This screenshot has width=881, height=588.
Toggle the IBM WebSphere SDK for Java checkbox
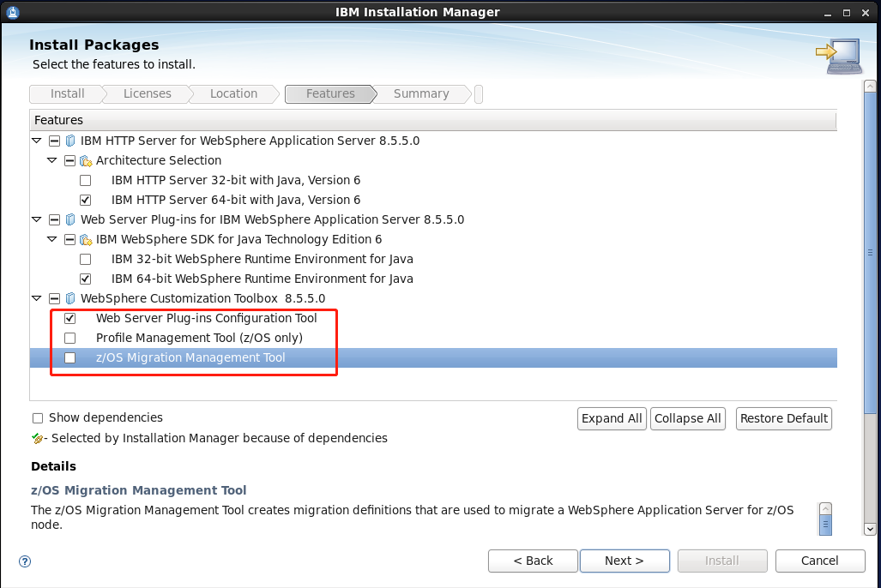69,239
